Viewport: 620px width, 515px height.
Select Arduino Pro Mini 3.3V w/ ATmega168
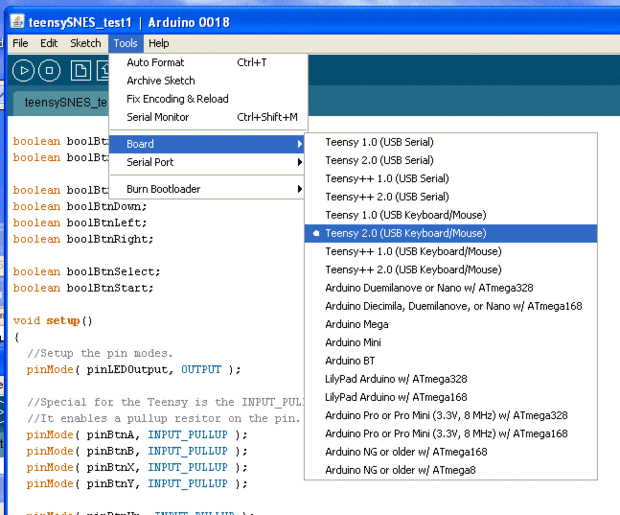click(451, 434)
